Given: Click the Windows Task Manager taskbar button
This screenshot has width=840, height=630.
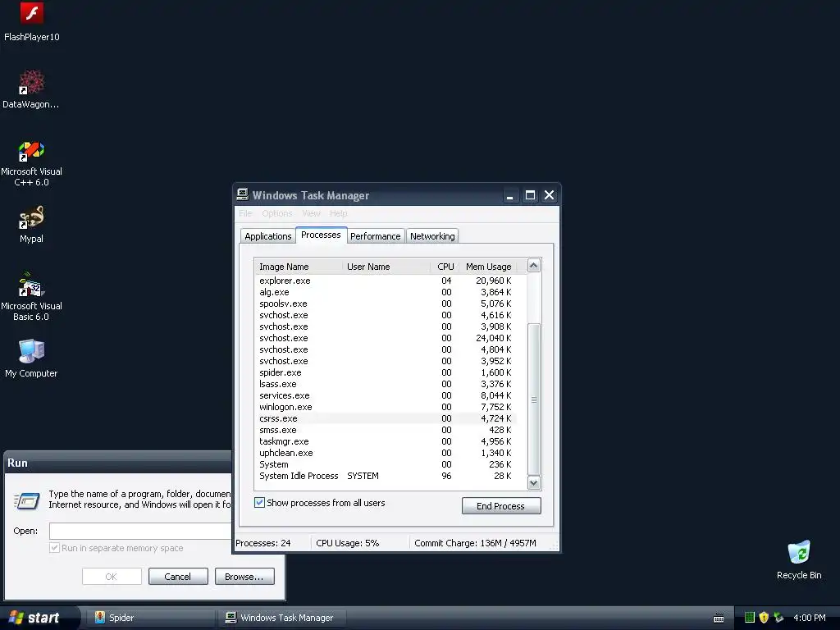Looking at the screenshot, I should pyautogui.click(x=281, y=618).
